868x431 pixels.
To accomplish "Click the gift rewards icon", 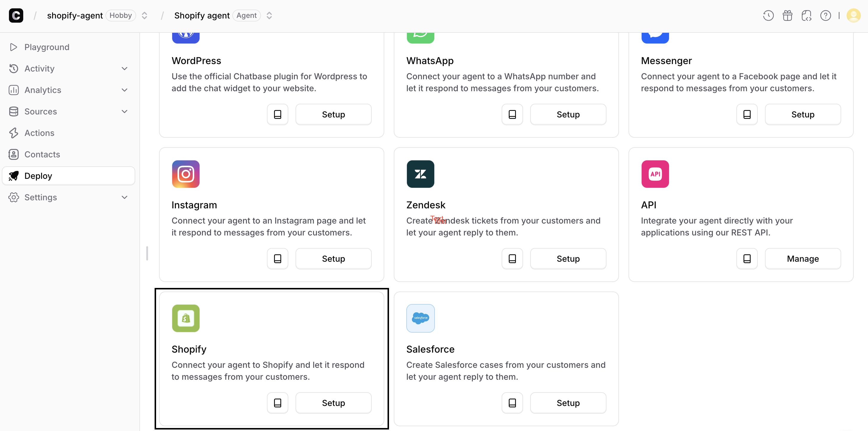I will tap(787, 15).
